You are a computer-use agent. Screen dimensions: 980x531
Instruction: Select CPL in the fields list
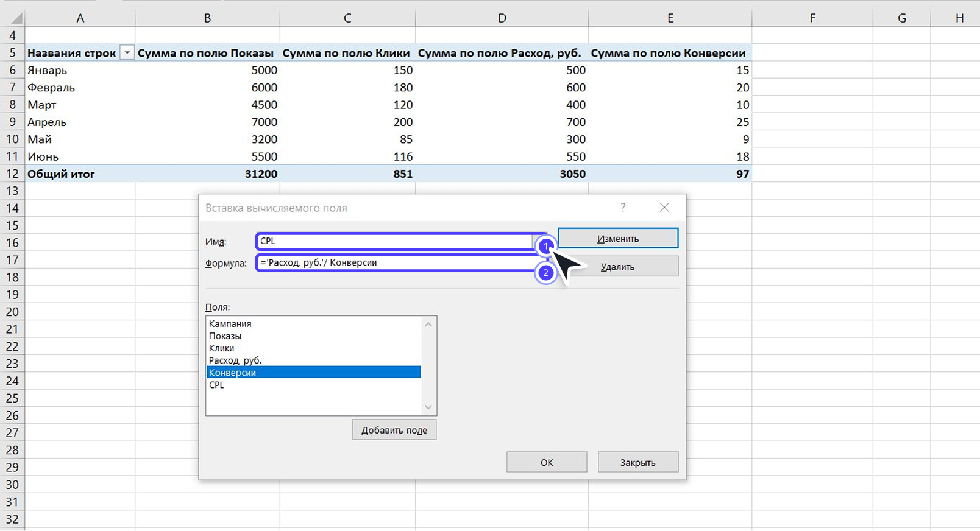pos(314,384)
